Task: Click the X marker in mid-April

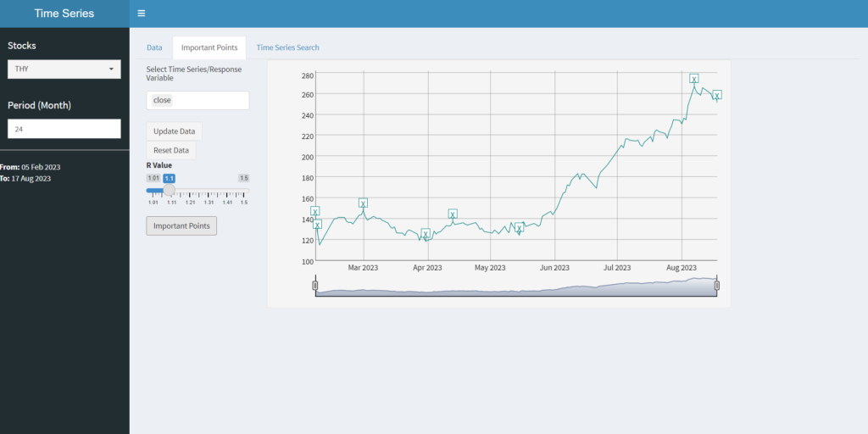Action: click(453, 214)
